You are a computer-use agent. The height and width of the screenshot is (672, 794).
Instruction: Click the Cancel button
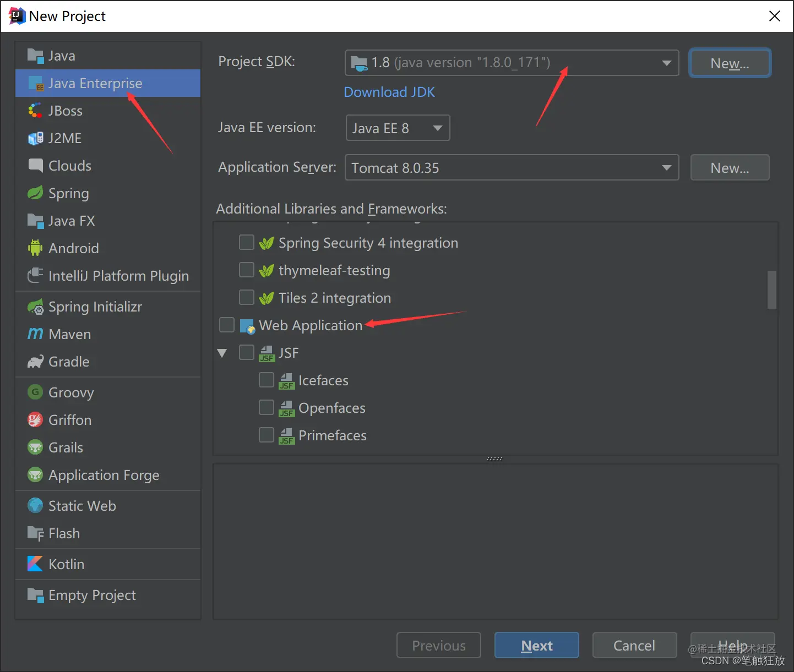(x=634, y=646)
